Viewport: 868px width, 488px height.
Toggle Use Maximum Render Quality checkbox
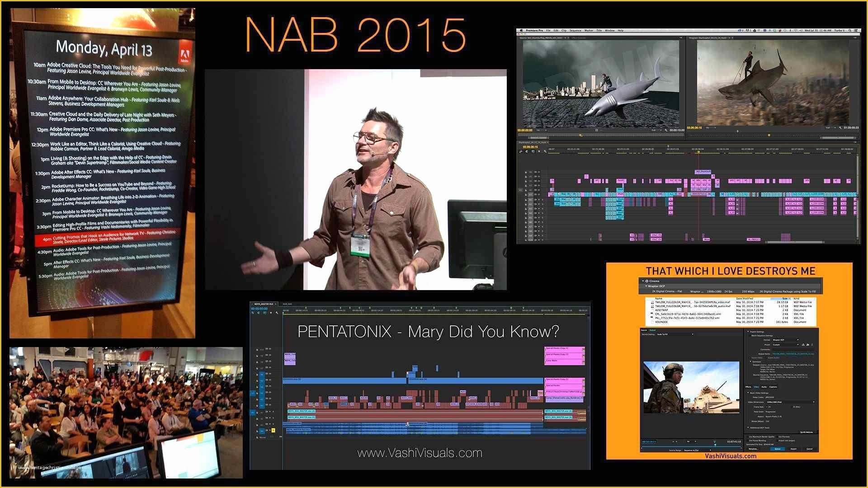(747, 437)
